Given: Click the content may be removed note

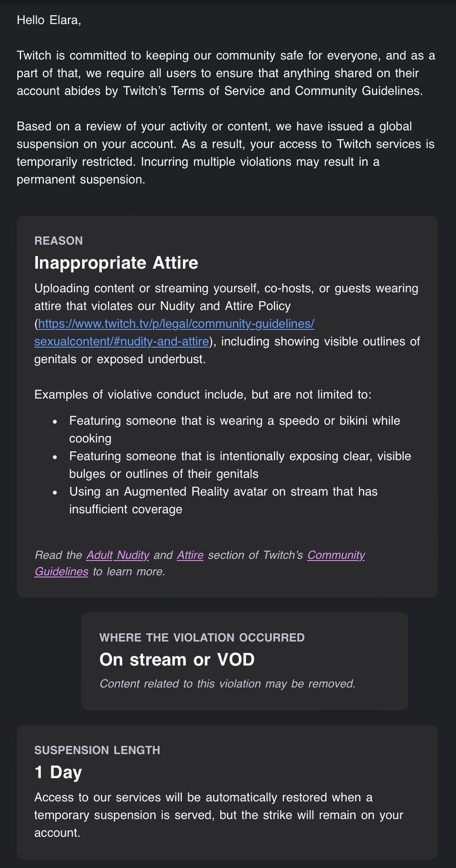Looking at the screenshot, I should click(227, 684).
